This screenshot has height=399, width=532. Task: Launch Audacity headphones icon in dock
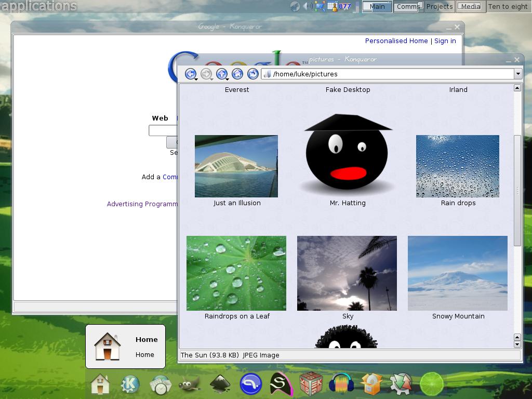341,384
